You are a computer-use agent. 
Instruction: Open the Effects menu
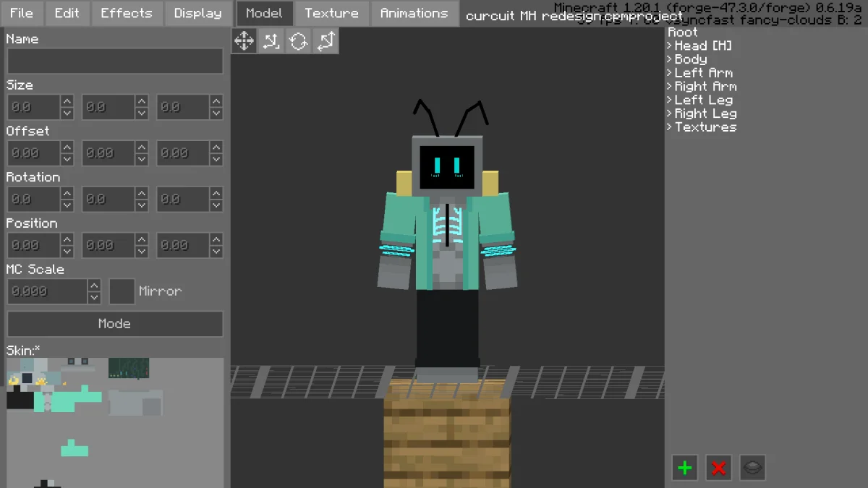(x=127, y=13)
